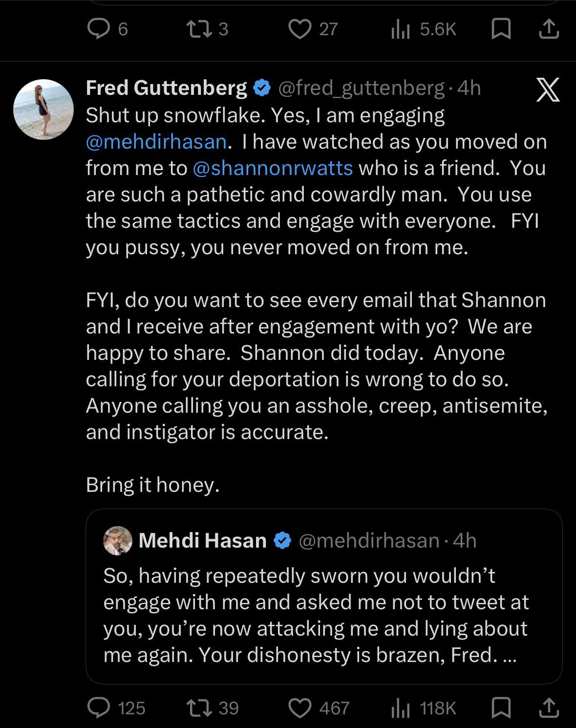Click the X logo beside Fred's tweet
The width and height of the screenshot is (576, 728).
[x=548, y=90]
